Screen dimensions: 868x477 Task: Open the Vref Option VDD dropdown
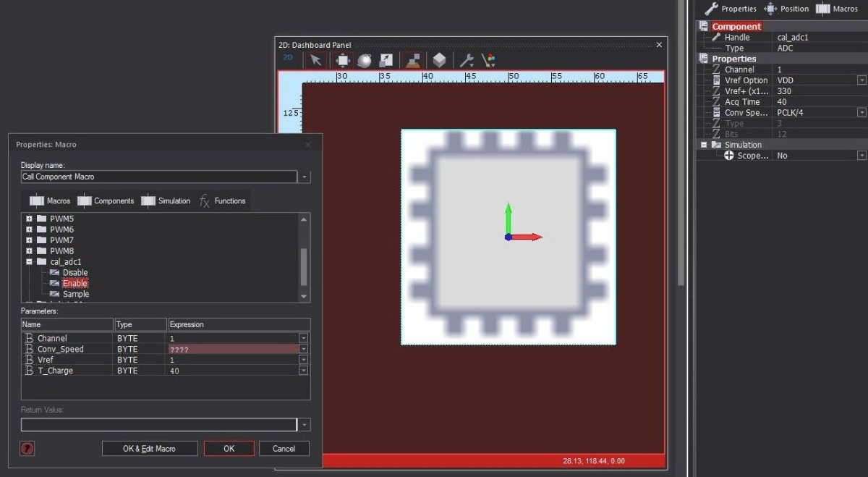[x=862, y=80]
